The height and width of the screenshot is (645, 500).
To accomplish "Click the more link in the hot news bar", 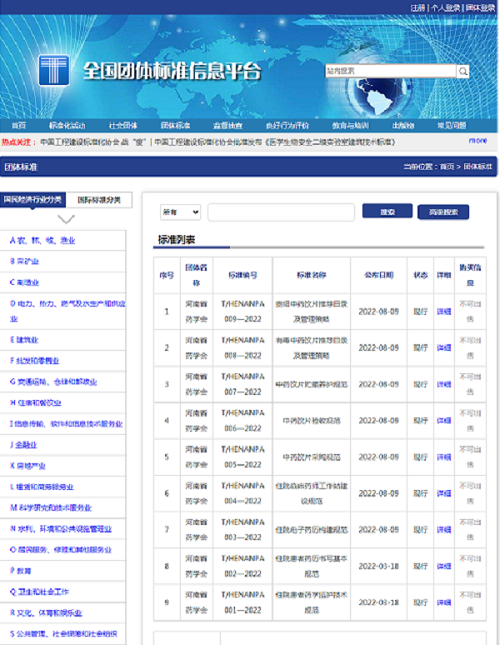I will point(478,141).
